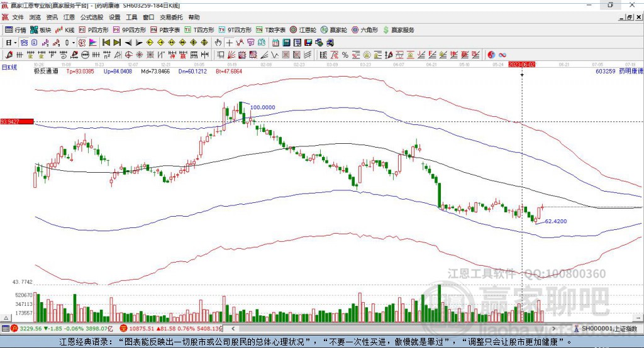Image resolution: width=644 pixels, height=348 pixels.
Task: Open the 六角形 hexagon tool
Action: tap(365, 30)
